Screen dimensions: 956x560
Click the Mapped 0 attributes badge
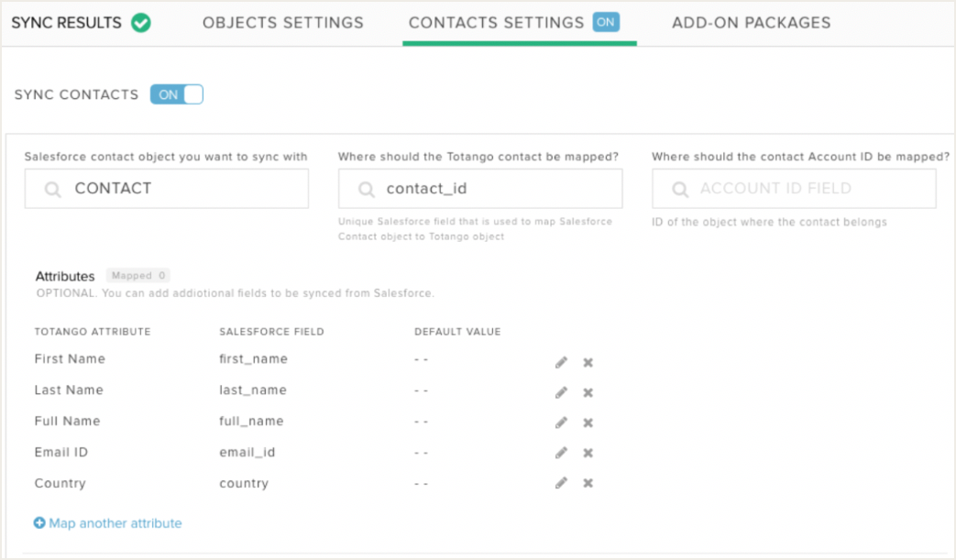click(137, 275)
